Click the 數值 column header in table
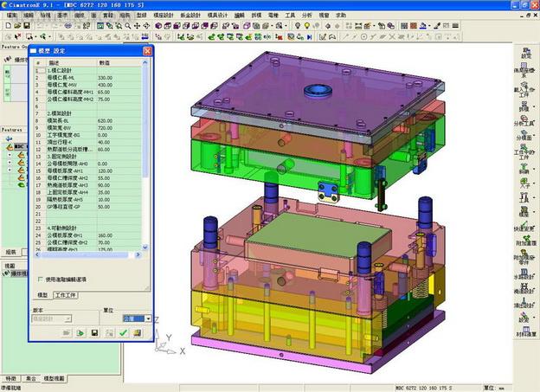Screen dimensions: 540x392 [x=104, y=63]
